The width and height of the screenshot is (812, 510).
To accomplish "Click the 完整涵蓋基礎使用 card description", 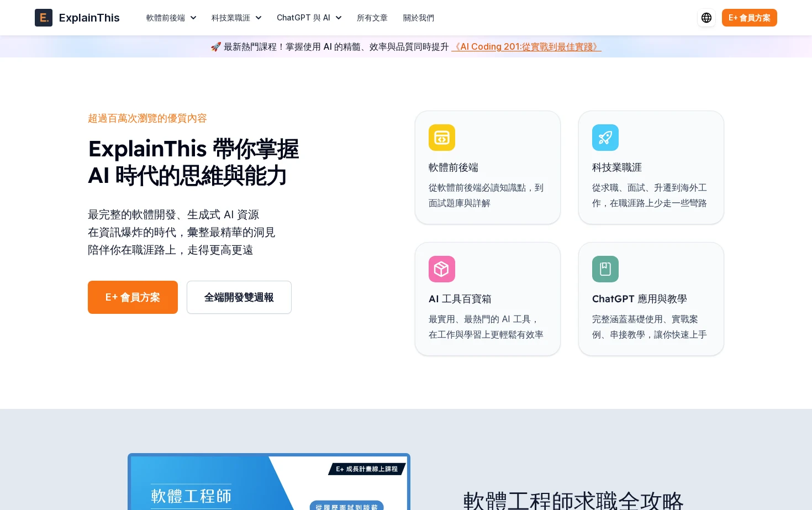I will [x=650, y=327].
